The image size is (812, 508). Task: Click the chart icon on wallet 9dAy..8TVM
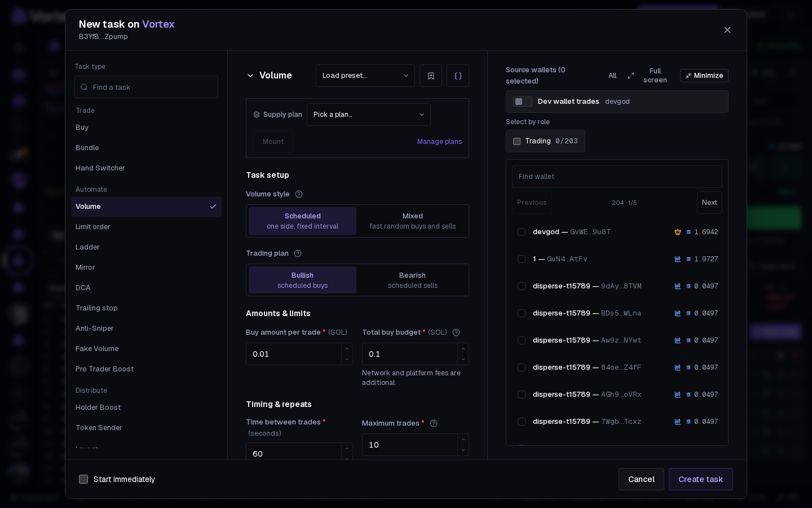click(678, 286)
